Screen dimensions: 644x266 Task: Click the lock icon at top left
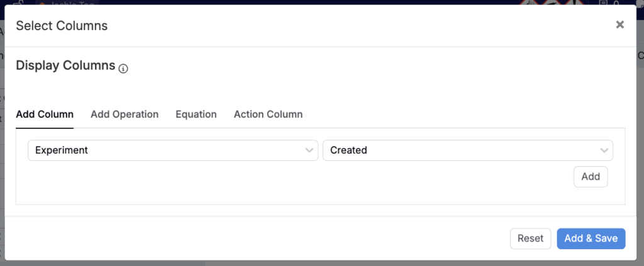pos(19,3)
